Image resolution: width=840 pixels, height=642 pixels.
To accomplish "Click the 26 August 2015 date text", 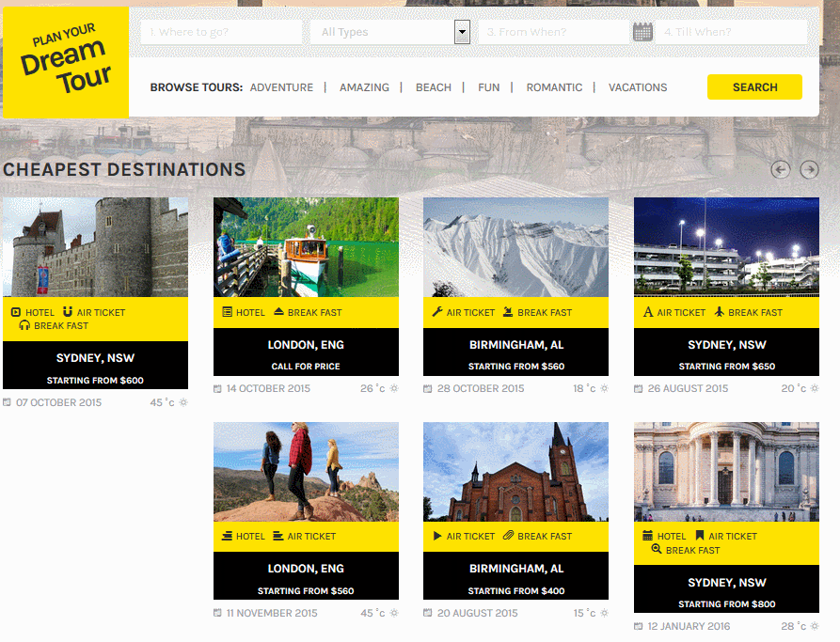I will click(x=688, y=389).
